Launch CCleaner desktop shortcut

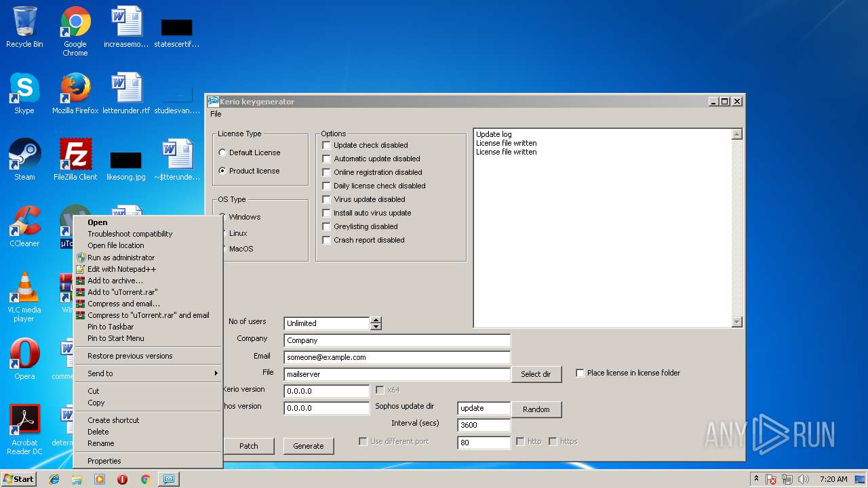[x=24, y=226]
